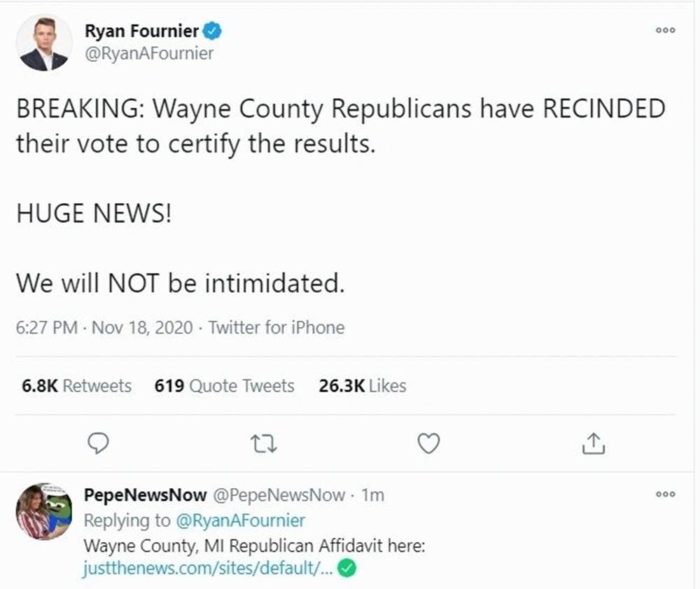Click the 6:27 PM Nov 18, 2020 timestamp
The image size is (700, 589).
104,327
